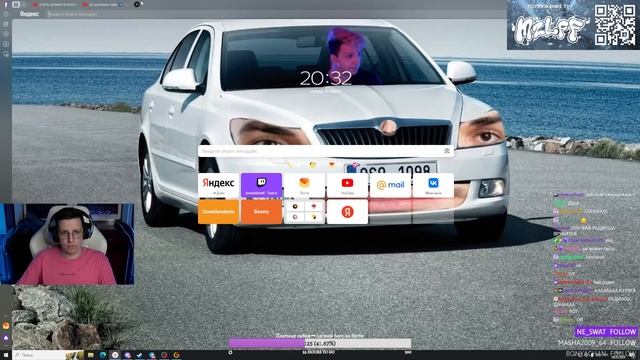Open Yandex Browser from the taskbar
The image size is (640, 360).
[x=115, y=355]
